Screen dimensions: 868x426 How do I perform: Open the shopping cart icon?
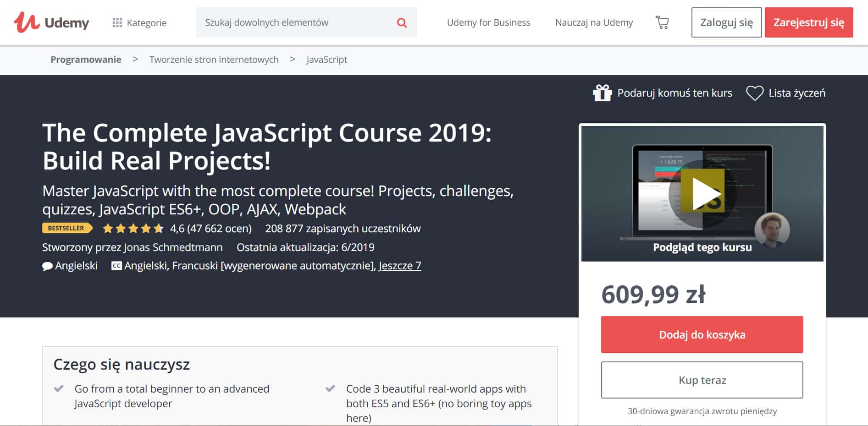pos(662,22)
